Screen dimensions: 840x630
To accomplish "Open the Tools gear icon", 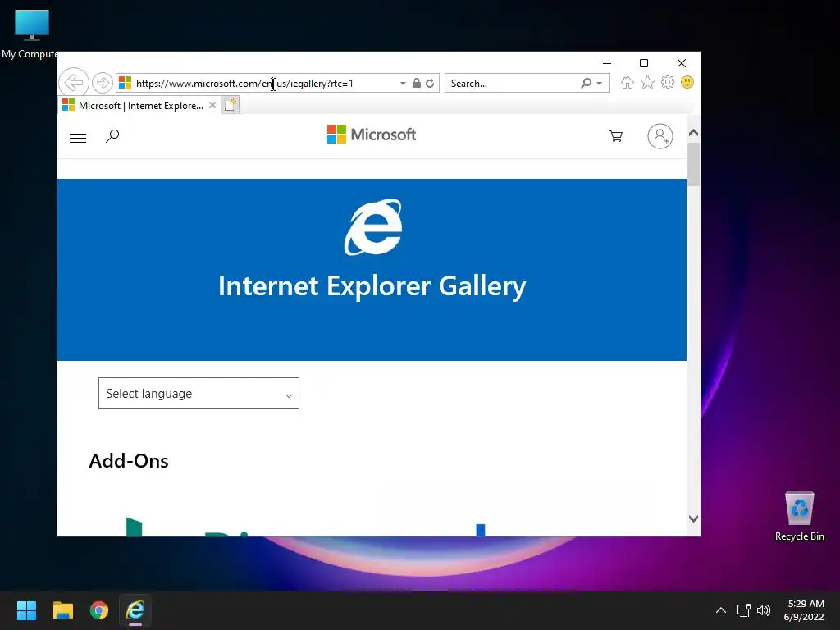I will [x=668, y=83].
